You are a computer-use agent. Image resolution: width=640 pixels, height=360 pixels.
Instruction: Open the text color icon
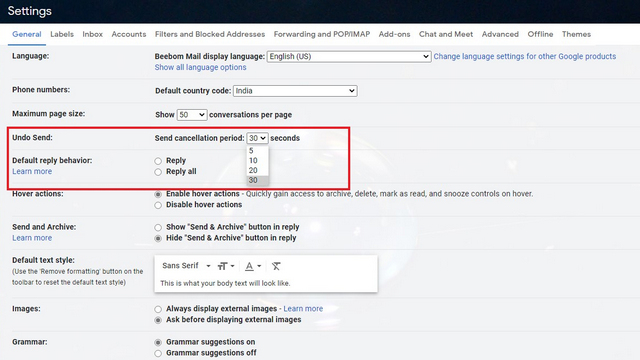[253, 266]
